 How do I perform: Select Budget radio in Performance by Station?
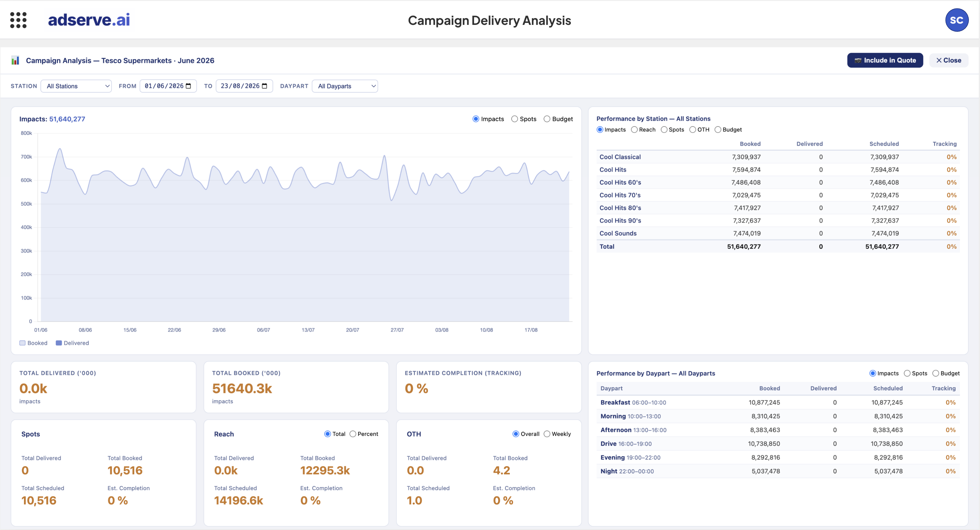pos(718,130)
